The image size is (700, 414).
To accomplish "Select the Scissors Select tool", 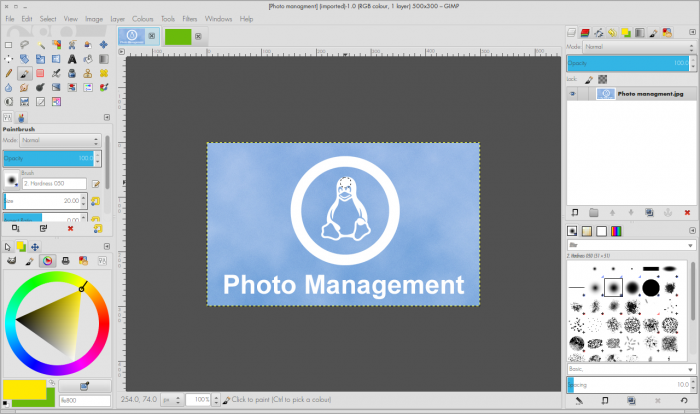I will tap(72, 45).
